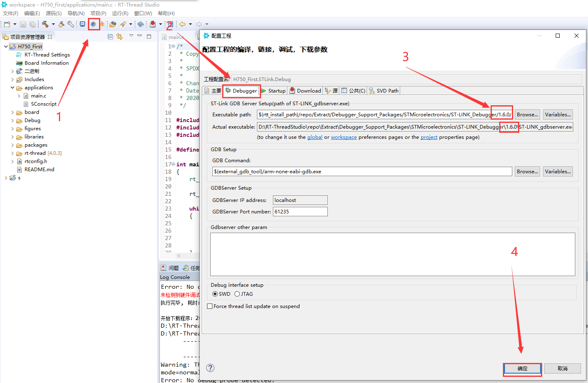Enable Force thread list update on suspend
Screen dimensions: 588x383
(210, 306)
